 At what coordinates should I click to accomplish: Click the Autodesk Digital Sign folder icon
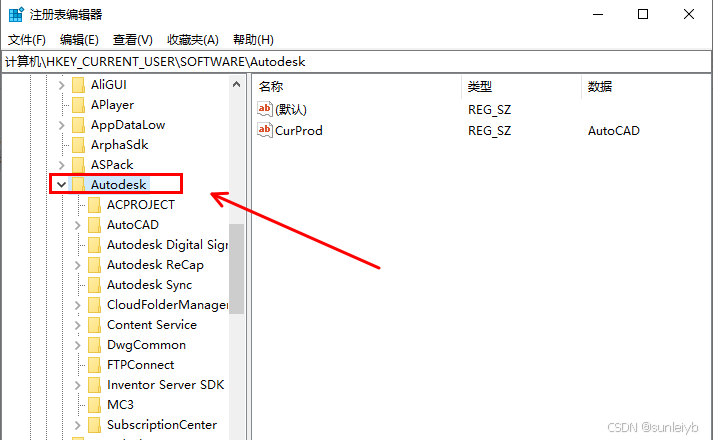95,245
